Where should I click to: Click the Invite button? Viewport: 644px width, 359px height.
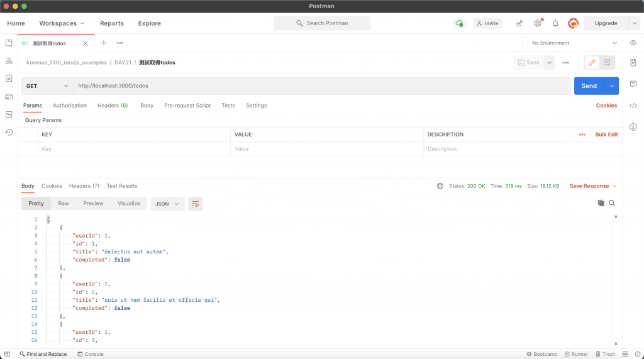(x=487, y=23)
